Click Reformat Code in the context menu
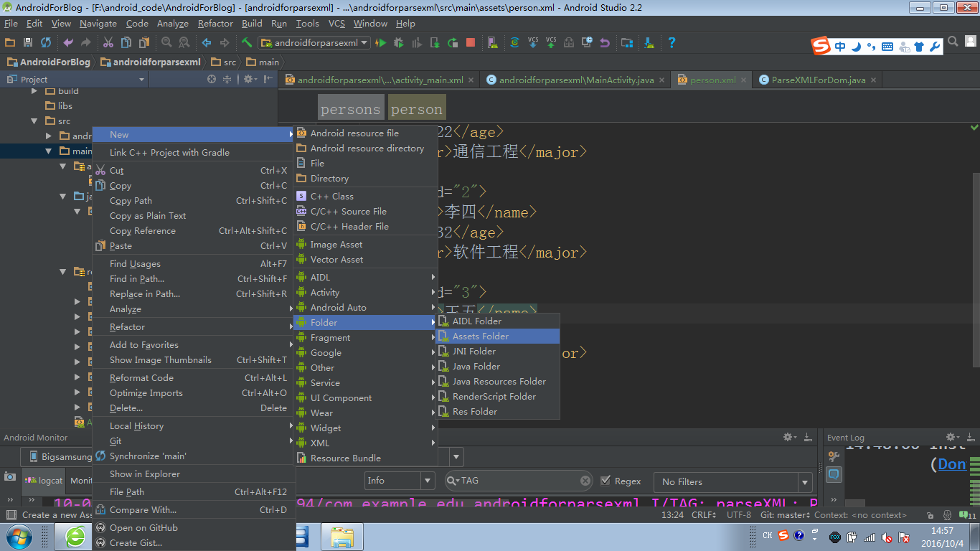Screen dimensions: 980x551 (194, 378)
